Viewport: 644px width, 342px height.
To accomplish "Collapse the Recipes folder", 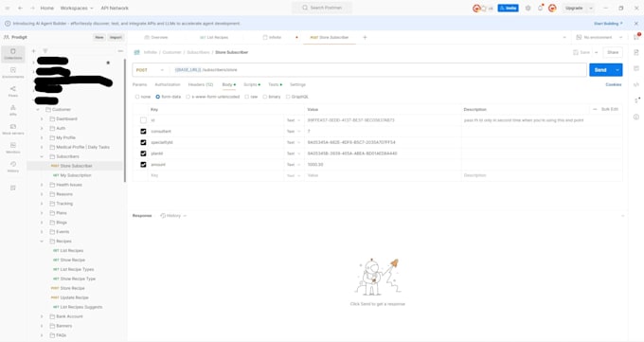I will [42, 242].
